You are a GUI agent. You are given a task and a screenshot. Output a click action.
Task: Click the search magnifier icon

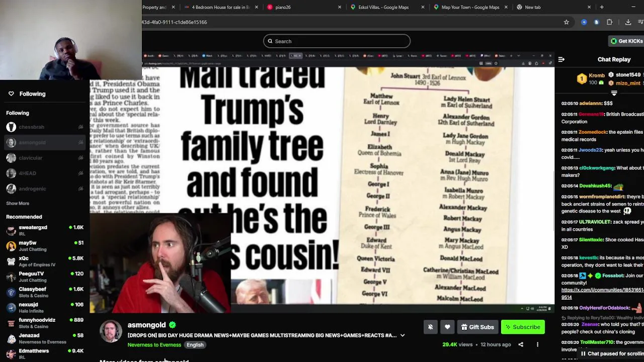coord(270,41)
